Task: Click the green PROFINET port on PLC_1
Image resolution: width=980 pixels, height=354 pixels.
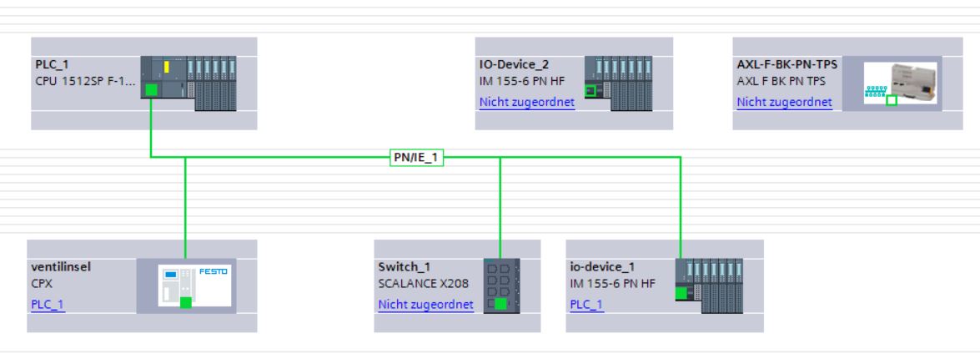Action: (x=150, y=90)
